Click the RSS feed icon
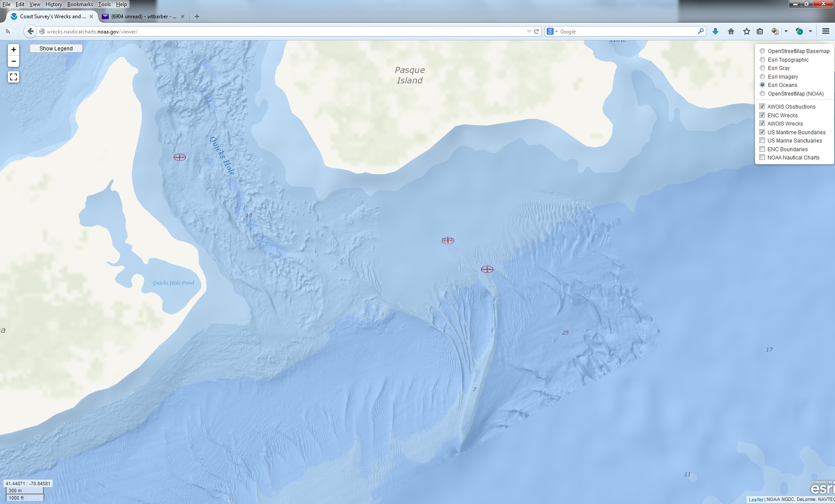This screenshot has height=504, width=835. (x=7, y=31)
